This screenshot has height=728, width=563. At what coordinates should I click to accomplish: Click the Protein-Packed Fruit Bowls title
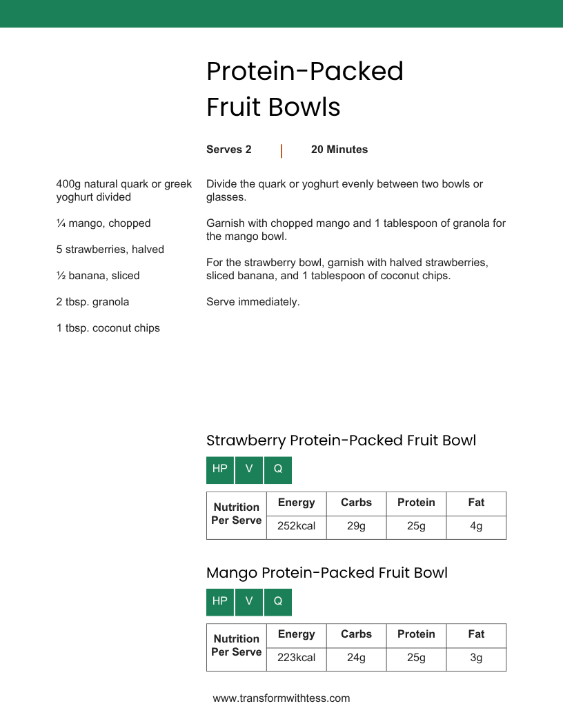pos(305,89)
